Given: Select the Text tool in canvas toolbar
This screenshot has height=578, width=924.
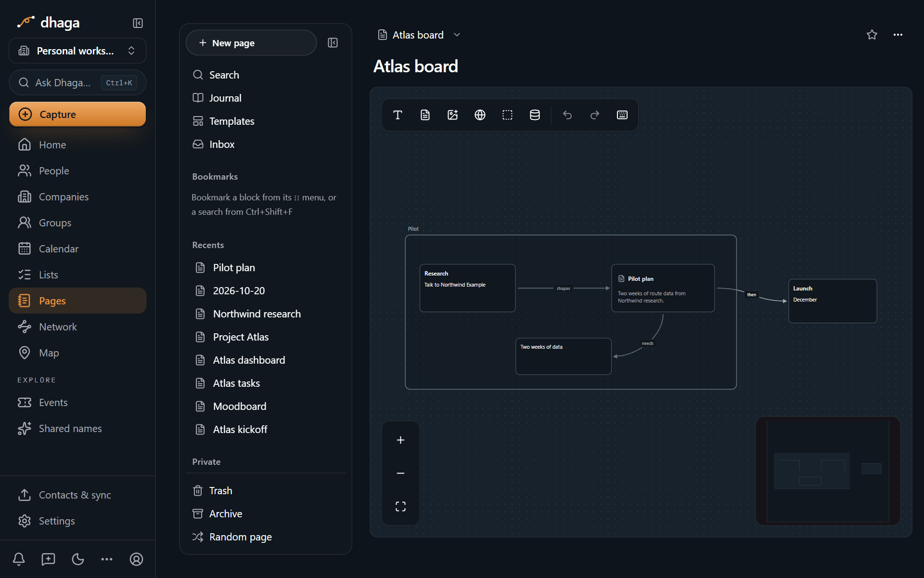Looking at the screenshot, I should pos(398,115).
